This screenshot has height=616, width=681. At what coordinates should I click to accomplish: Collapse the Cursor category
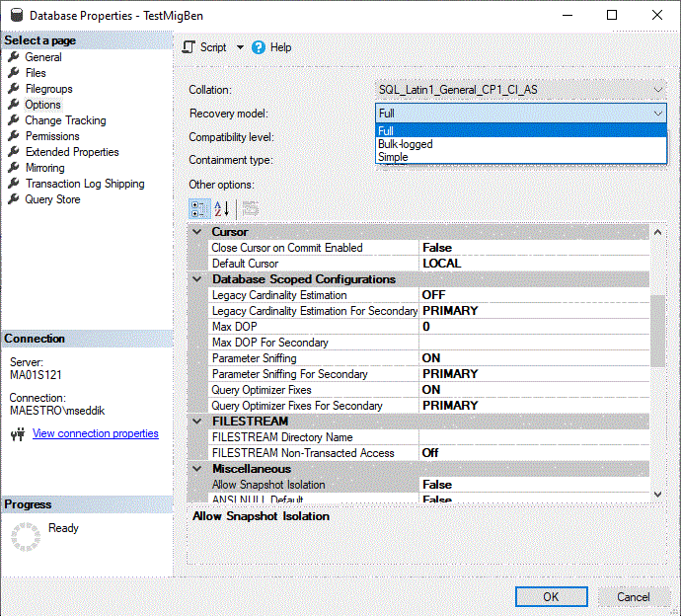point(197,232)
